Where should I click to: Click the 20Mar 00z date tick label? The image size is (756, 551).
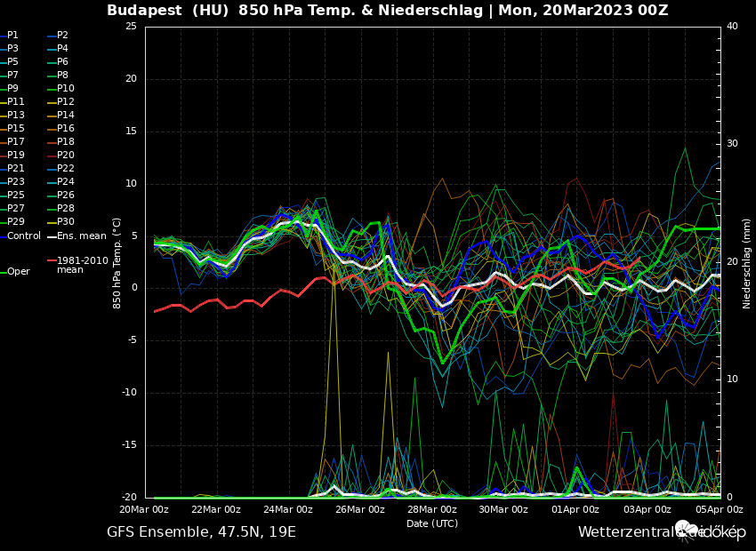click(145, 509)
